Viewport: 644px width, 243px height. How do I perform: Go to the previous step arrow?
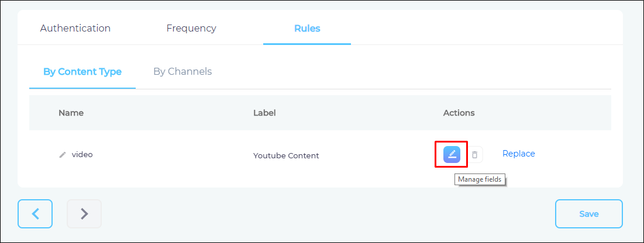35,214
